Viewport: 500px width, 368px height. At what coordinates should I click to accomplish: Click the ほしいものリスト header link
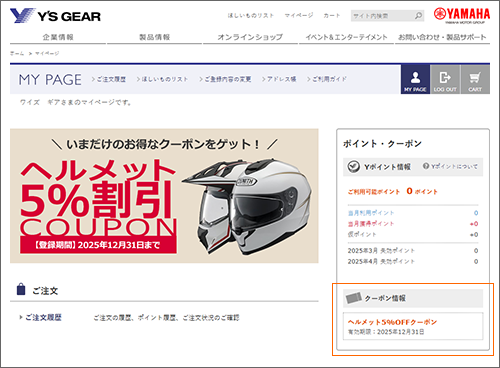(251, 15)
